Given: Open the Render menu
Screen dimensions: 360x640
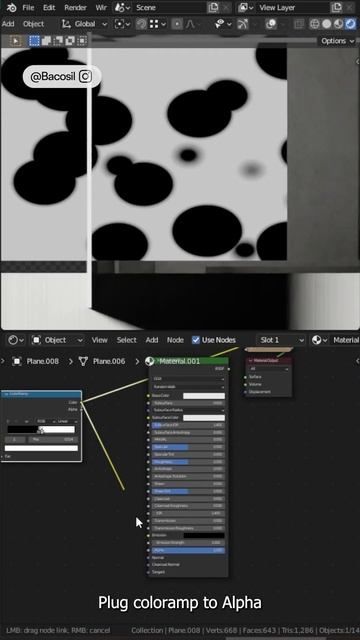Looking at the screenshot, I should (76, 7).
